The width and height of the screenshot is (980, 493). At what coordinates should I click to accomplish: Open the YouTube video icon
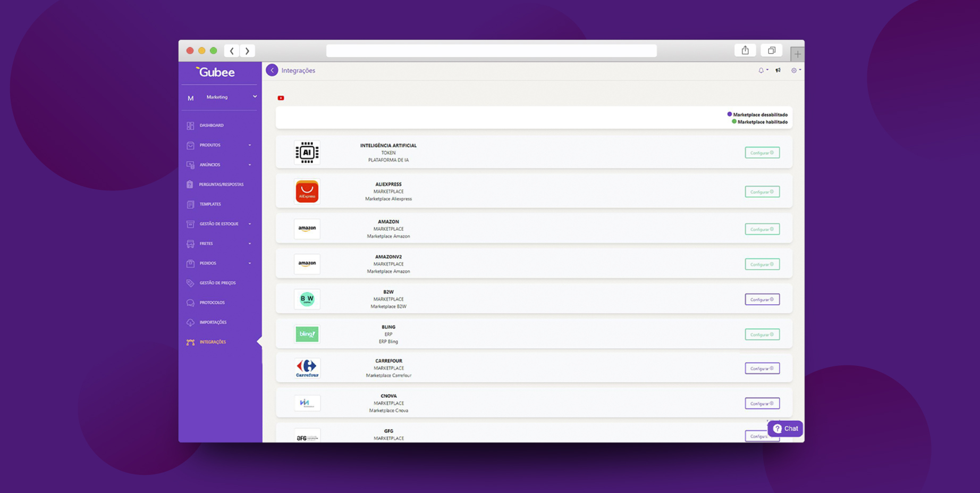[281, 98]
